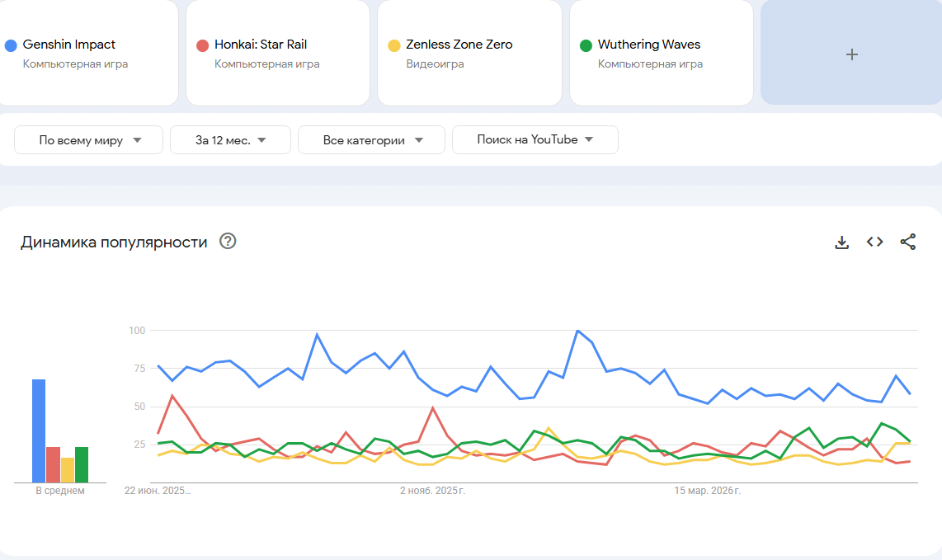Open the 'Все категории' dropdown
Image resolution: width=942 pixels, height=560 pixels.
click(x=371, y=140)
